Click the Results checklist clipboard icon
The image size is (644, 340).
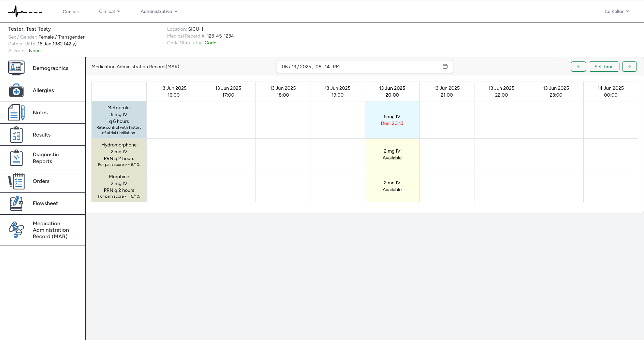[16, 135]
